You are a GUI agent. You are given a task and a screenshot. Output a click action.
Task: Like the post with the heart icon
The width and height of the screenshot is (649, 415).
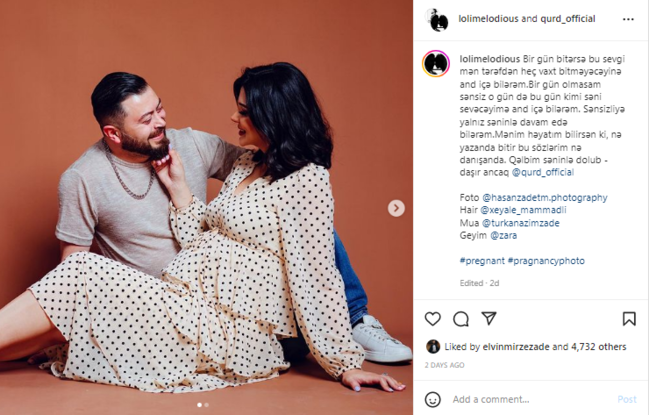point(433,319)
